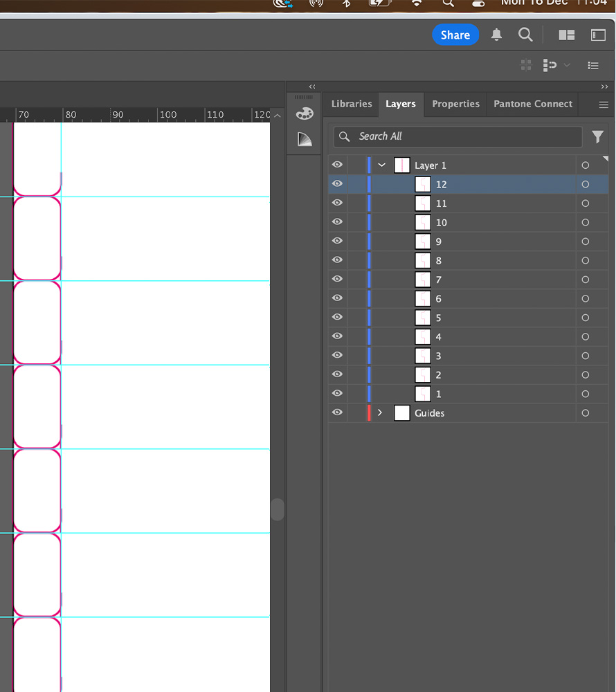Hide object 8 with its eye icon
The width and height of the screenshot is (616, 692).
click(x=337, y=259)
